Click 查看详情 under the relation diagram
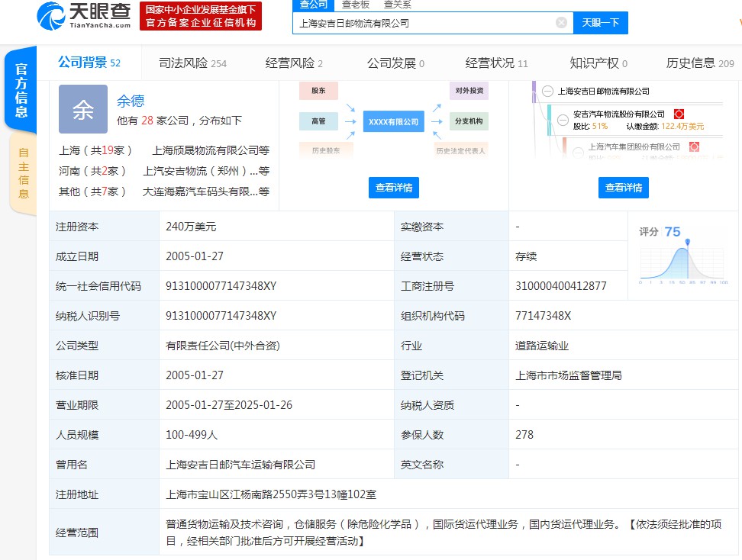Image resolution: width=742 pixels, height=560 pixels. click(x=394, y=188)
